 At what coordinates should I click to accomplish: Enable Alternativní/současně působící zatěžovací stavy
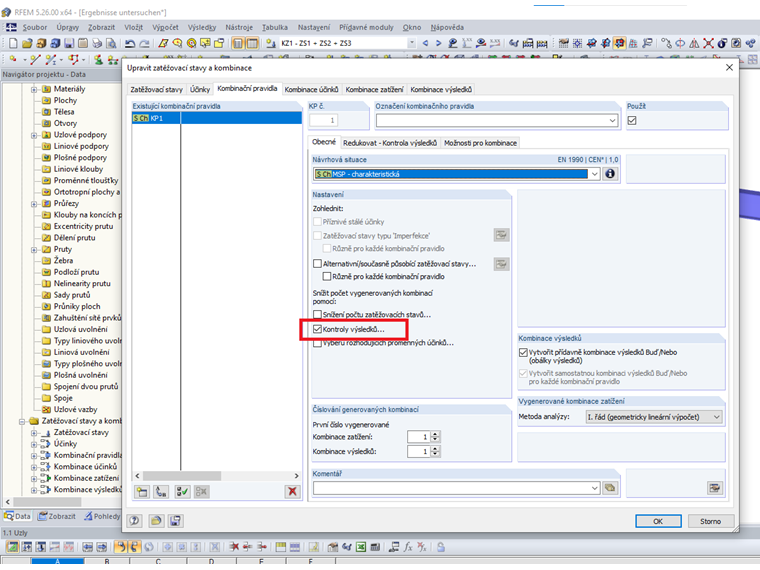(x=317, y=264)
